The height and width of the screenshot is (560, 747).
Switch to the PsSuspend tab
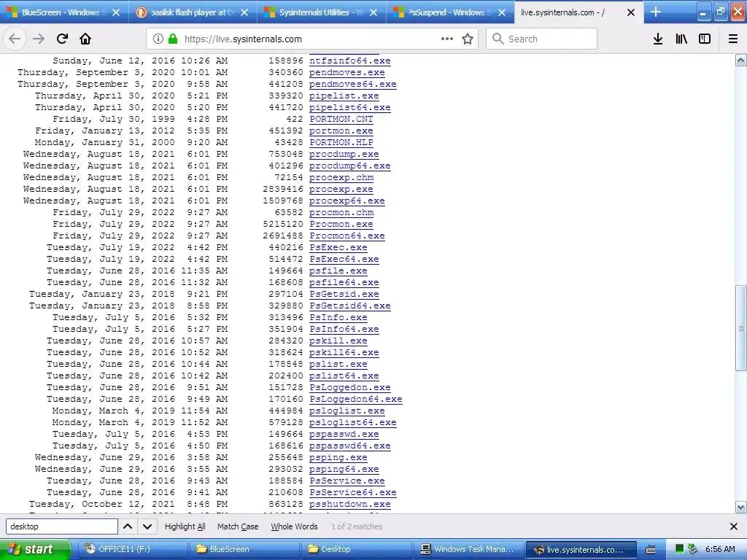point(450,12)
